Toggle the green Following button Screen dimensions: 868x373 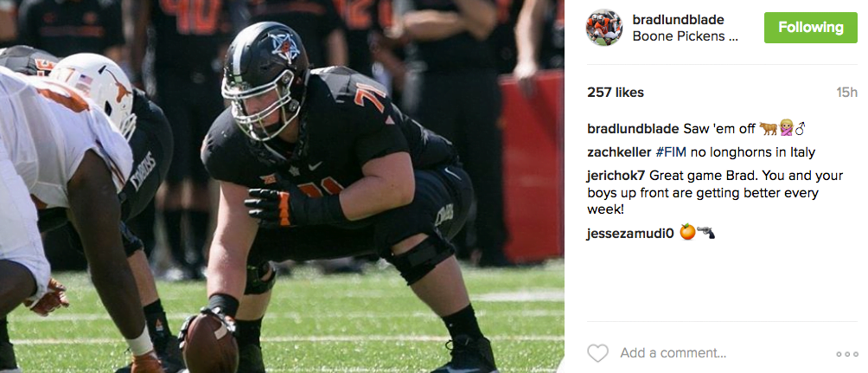click(x=810, y=27)
